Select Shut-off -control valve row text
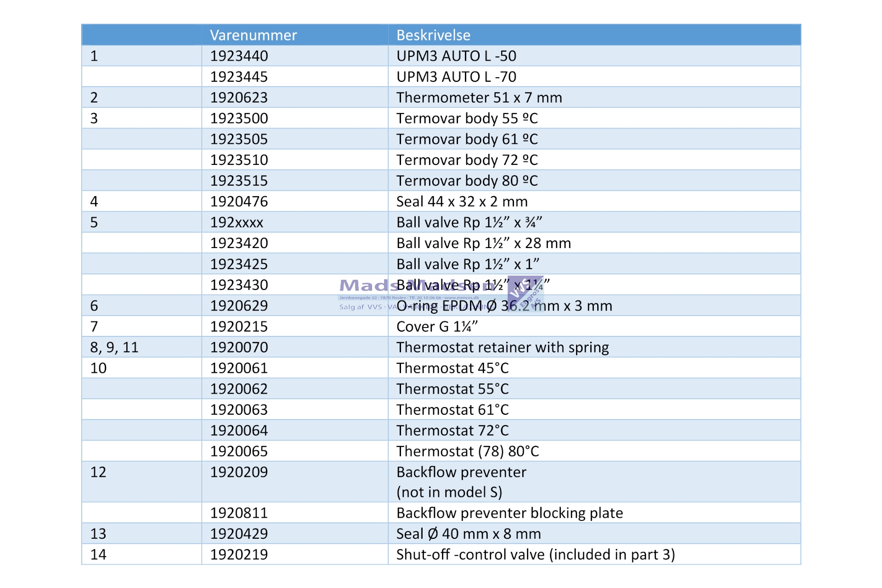Screen dimensions: 882x588 click(536, 554)
